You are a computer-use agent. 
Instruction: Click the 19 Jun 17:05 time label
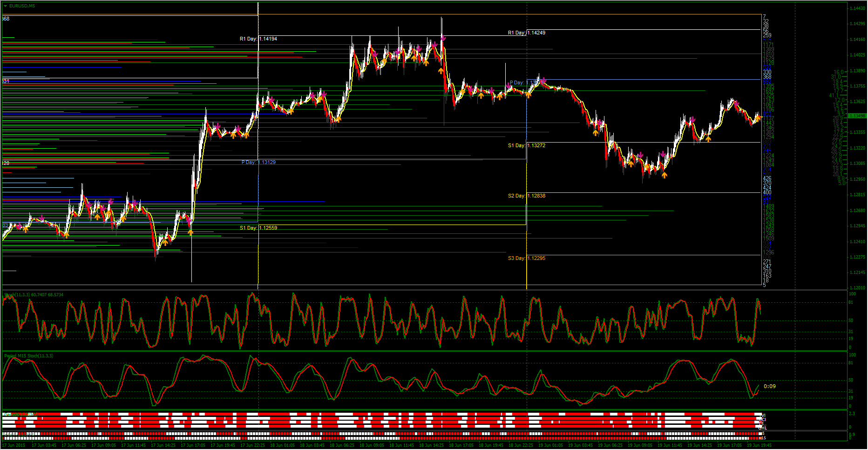tap(729, 445)
